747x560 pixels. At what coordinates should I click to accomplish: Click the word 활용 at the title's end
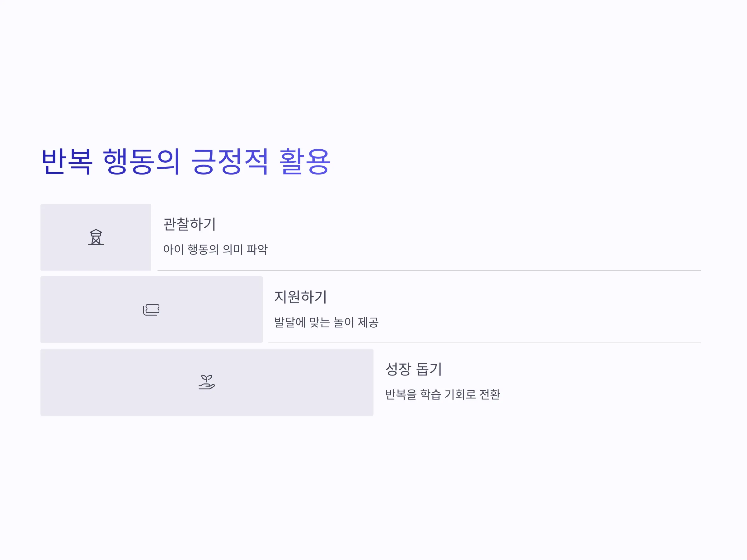[305, 161]
